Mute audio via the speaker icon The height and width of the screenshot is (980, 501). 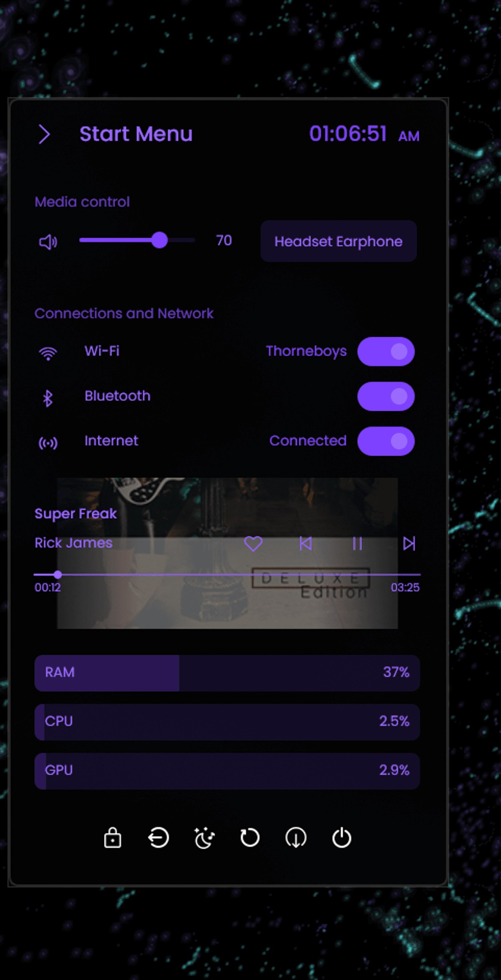tap(48, 242)
